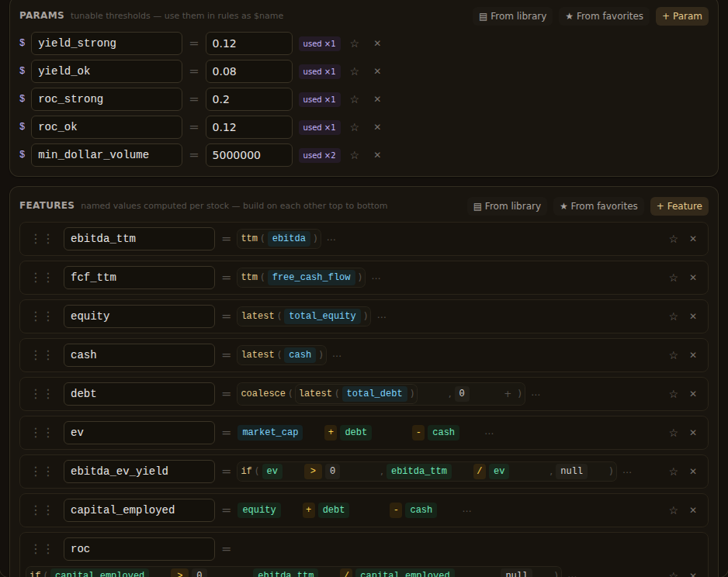Edit the roc feature name field
728x577 pixels.
(x=139, y=549)
